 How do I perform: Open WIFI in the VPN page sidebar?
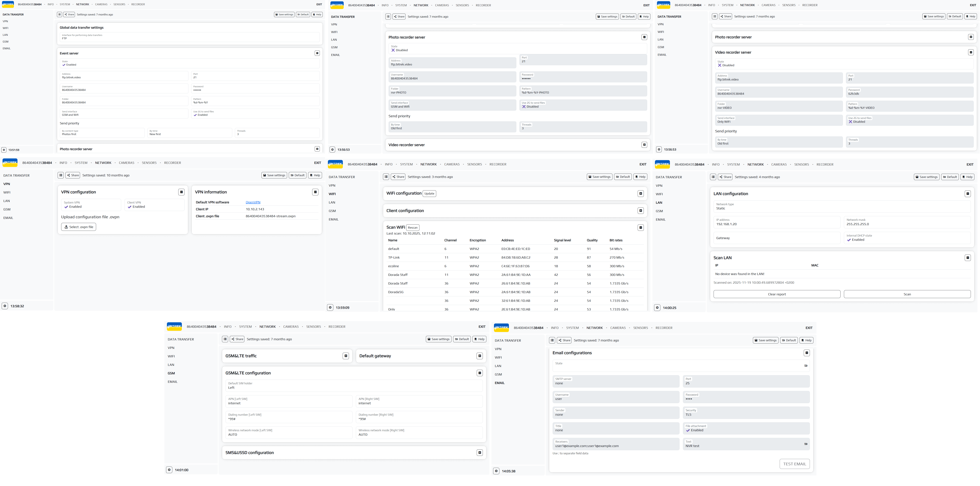pyautogui.click(x=7, y=193)
